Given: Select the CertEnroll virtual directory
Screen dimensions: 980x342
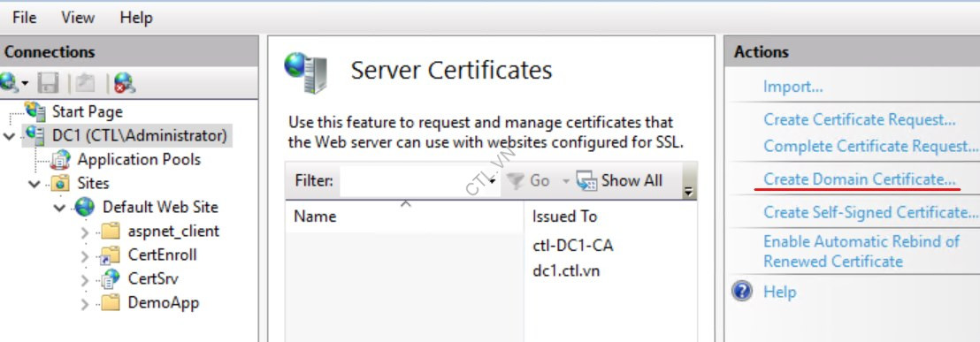Looking at the screenshot, I should [x=162, y=255].
